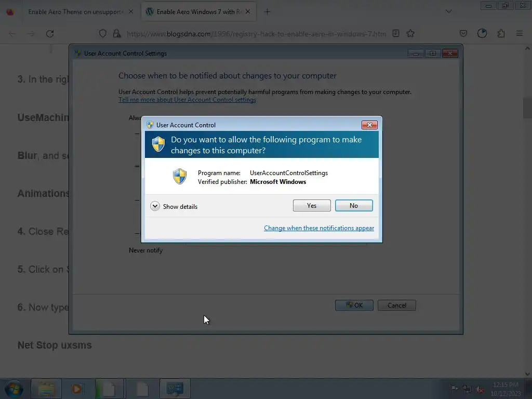Click the browser page scrollbar thumb

[527, 108]
